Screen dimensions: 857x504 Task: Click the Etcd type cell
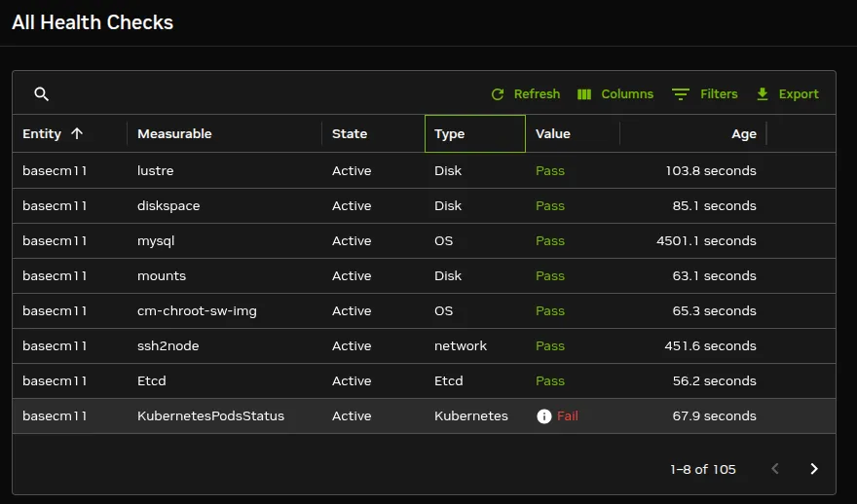(448, 380)
